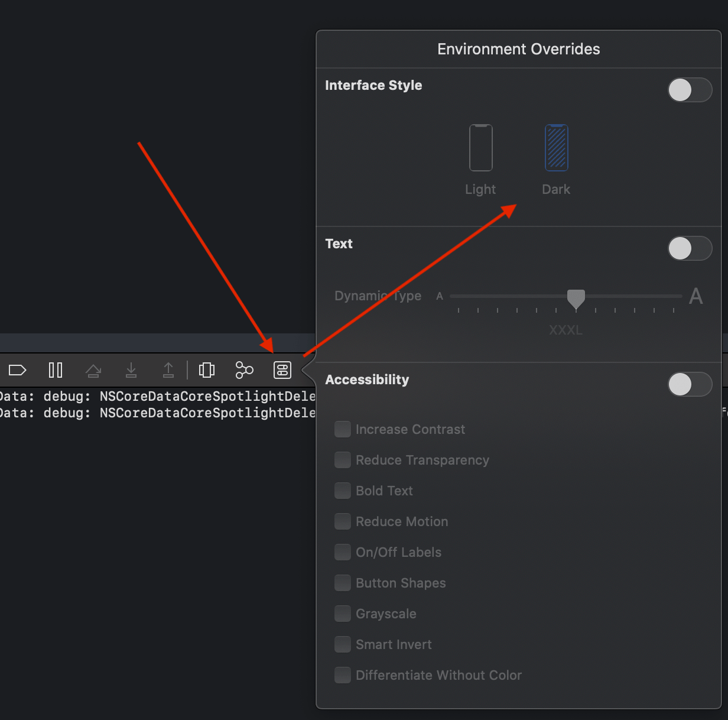
Task: Select the Dark interface phone thumbnail
Action: tap(557, 148)
